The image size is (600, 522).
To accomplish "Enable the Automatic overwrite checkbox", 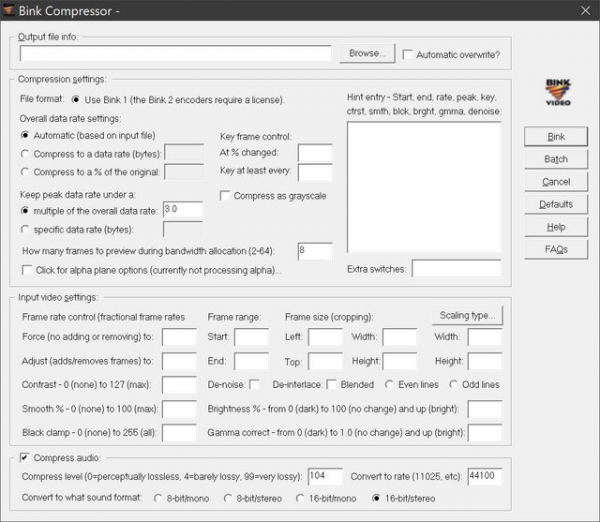I will click(x=408, y=54).
